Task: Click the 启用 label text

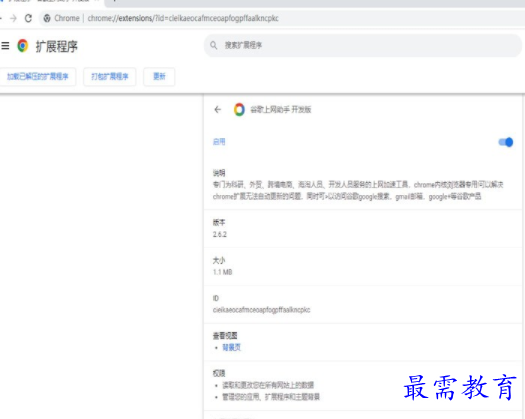Action: pos(219,142)
